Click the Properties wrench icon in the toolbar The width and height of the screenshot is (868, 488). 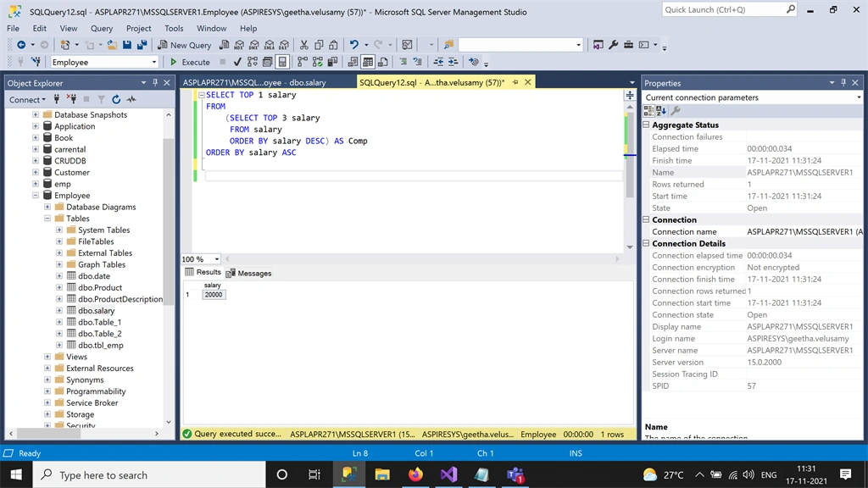tap(614, 45)
